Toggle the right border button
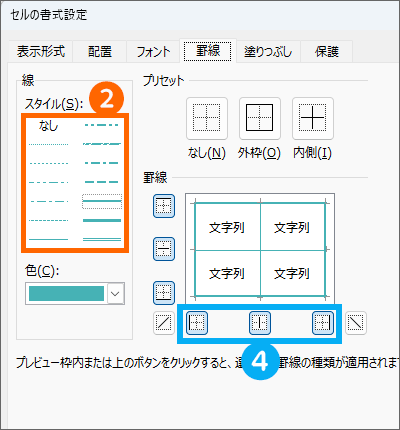400x430 pixels. point(323,323)
